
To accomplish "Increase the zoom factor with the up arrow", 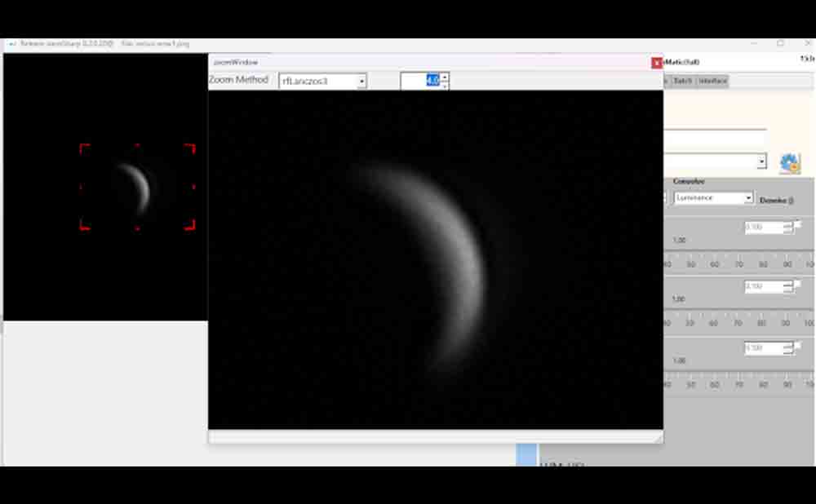I will 445,77.
